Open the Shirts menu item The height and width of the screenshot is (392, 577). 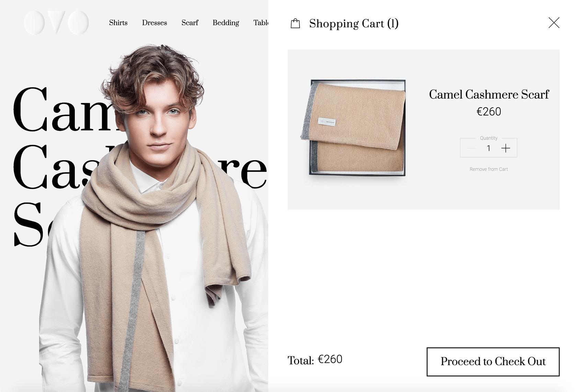(x=118, y=23)
